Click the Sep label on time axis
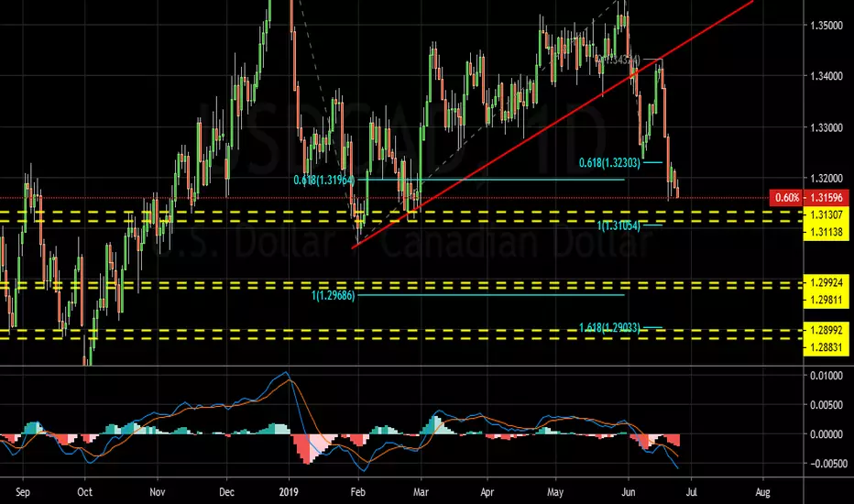 pyautogui.click(x=23, y=492)
